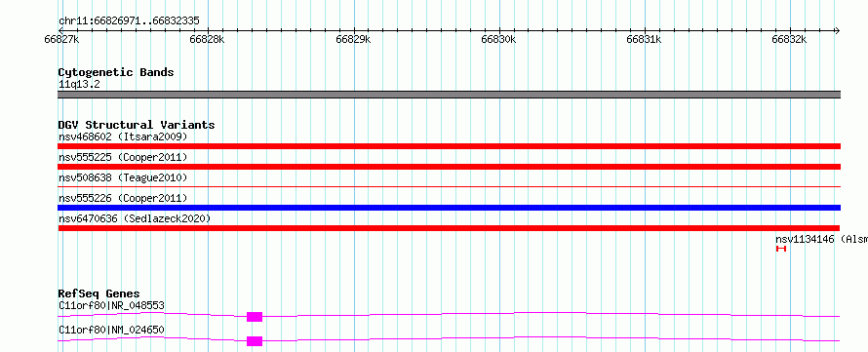Click the thin red line for nsv508638
Image resolution: width=868 pixels, height=352 pixels.
pyautogui.click(x=449, y=187)
